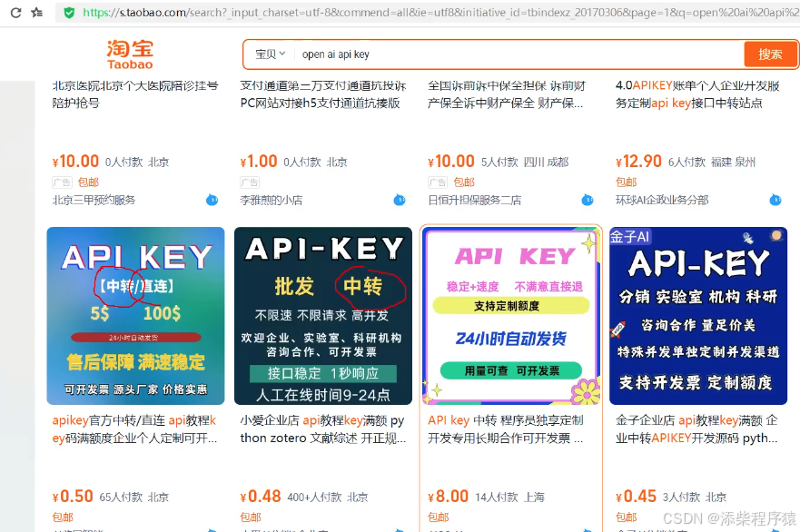
Task: Click the 包邮 tag under the ¥8.00 item
Action: click(x=439, y=517)
